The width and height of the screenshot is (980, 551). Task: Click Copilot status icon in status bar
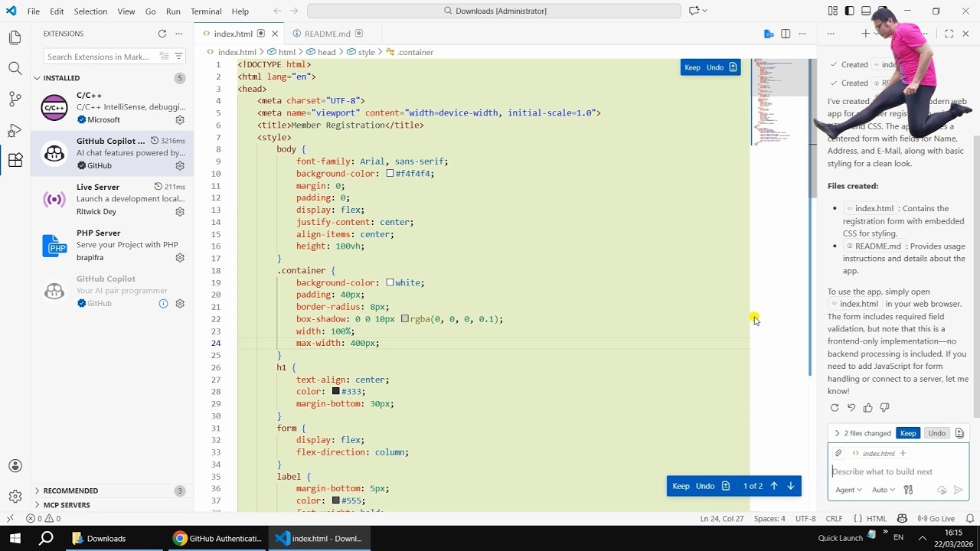pos(902,519)
